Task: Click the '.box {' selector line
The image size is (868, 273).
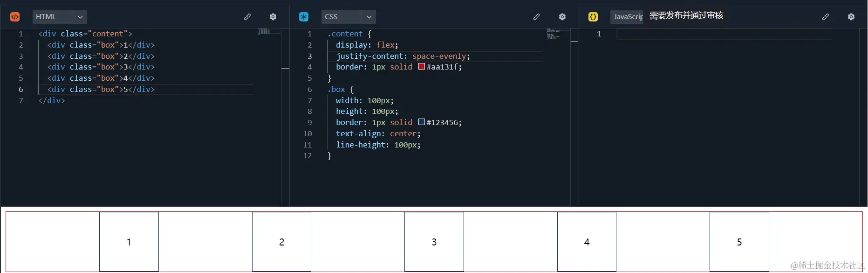Action: 341,89
